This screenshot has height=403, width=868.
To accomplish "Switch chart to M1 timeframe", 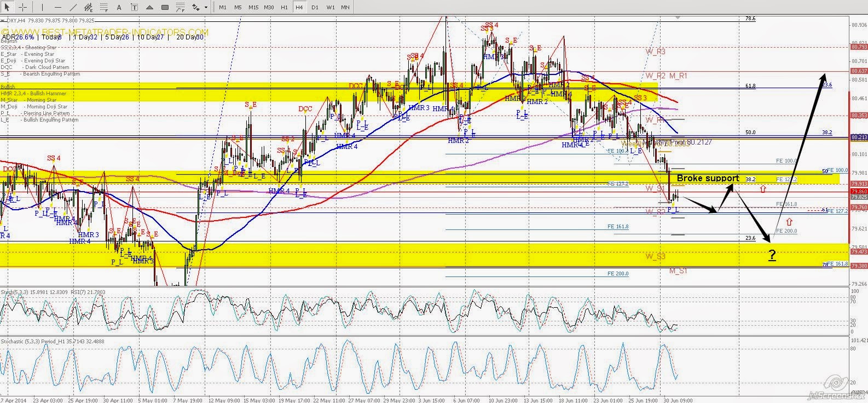I will pyautogui.click(x=222, y=7).
